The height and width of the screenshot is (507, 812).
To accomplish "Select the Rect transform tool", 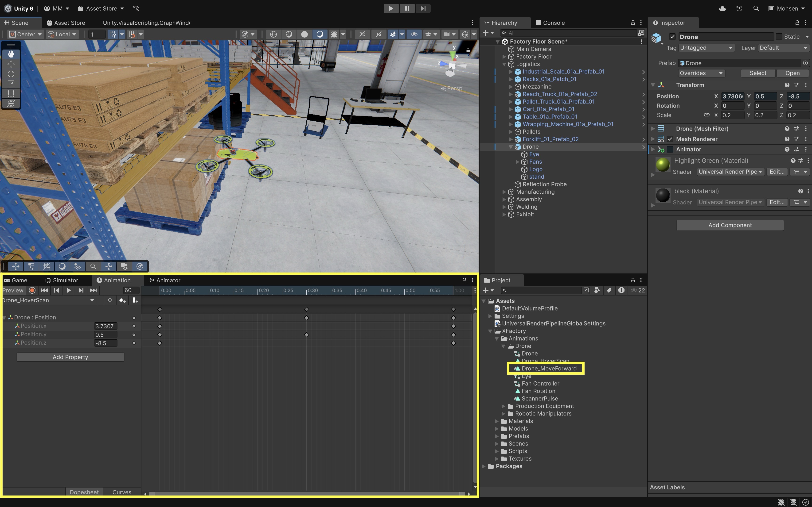I will pos(11,94).
